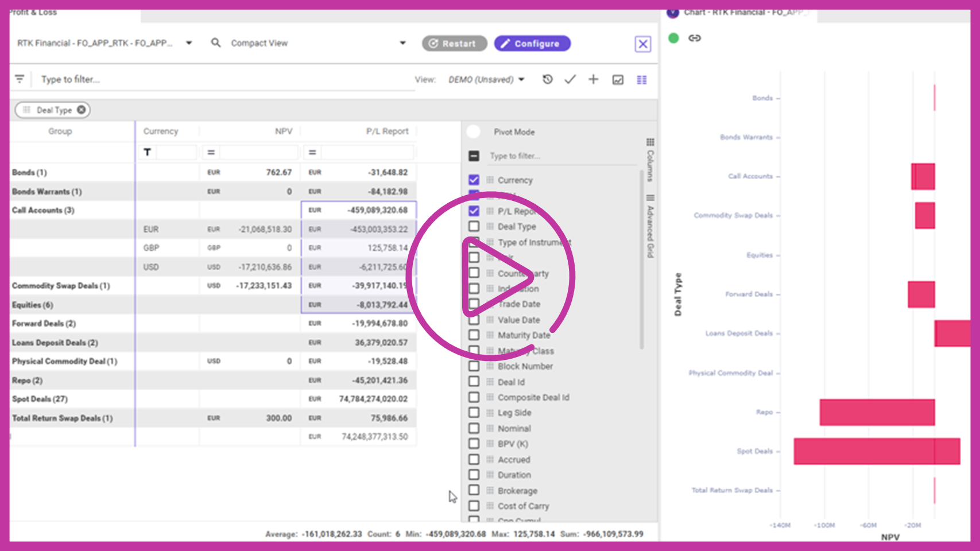Check the Deal Id checkbox
The width and height of the screenshot is (980, 551).
(474, 382)
